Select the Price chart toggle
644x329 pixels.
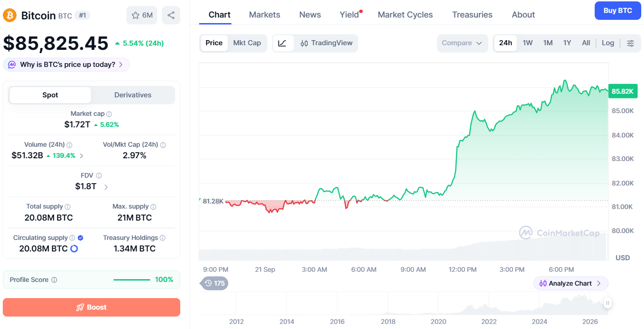click(x=214, y=43)
